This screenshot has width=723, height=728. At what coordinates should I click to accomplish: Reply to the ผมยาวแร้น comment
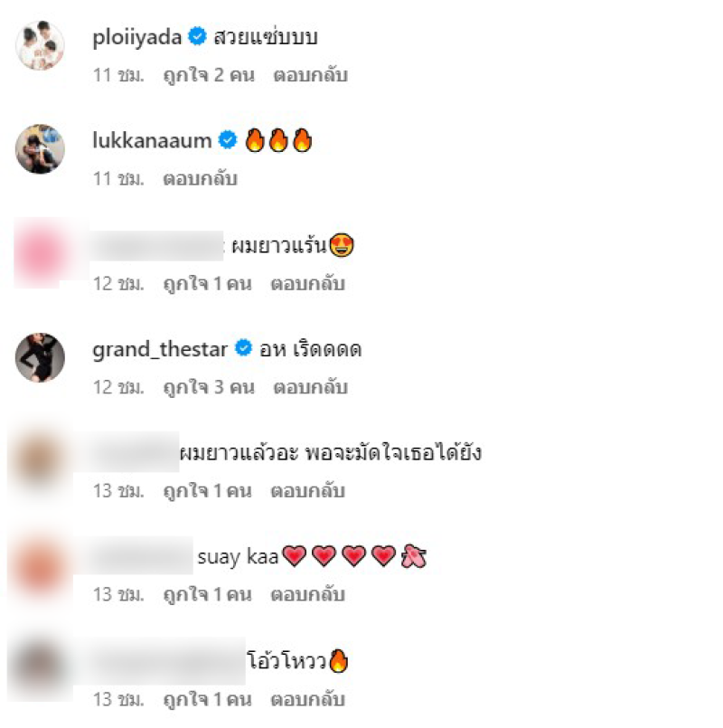click(x=307, y=284)
